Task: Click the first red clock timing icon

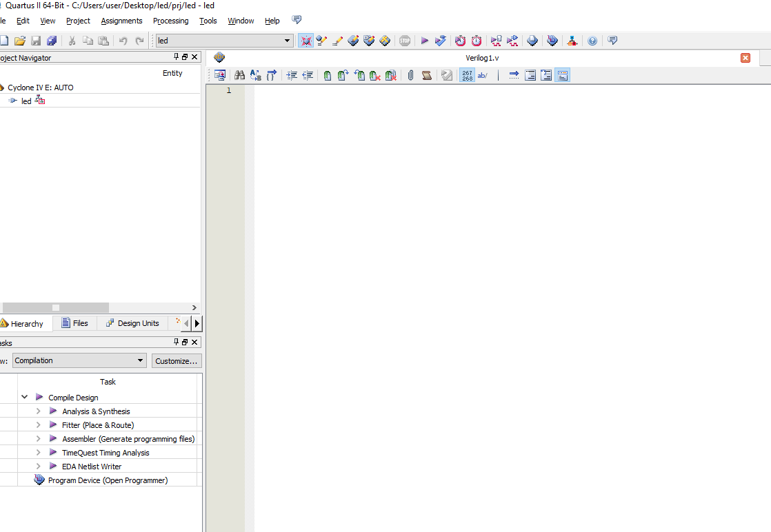Action: (x=460, y=41)
